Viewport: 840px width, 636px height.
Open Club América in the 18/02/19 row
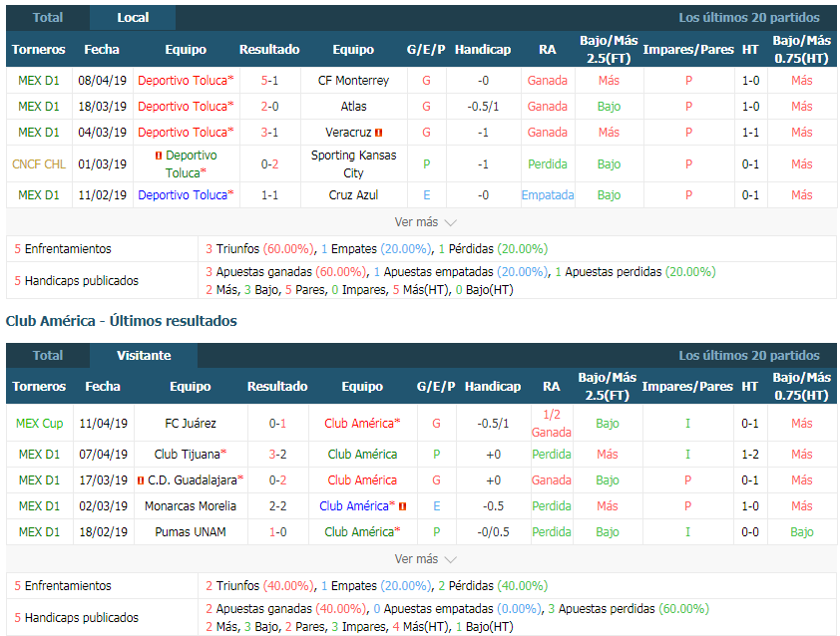(359, 532)
